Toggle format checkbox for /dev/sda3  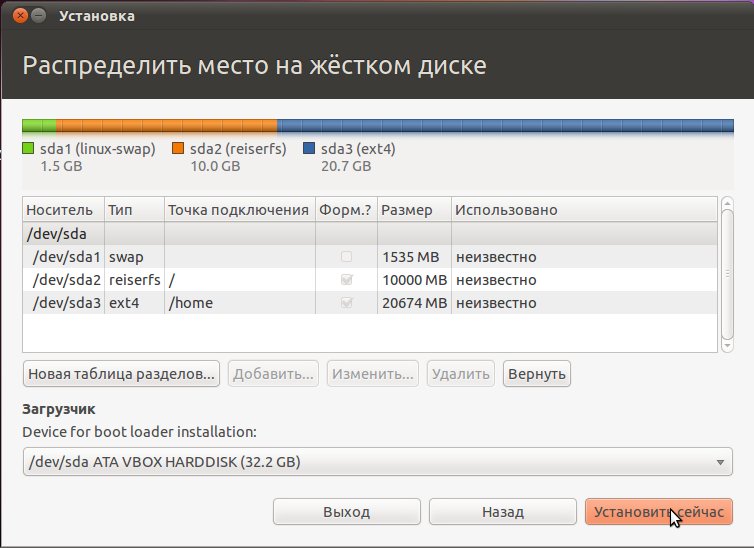click(x=346, y=303)
